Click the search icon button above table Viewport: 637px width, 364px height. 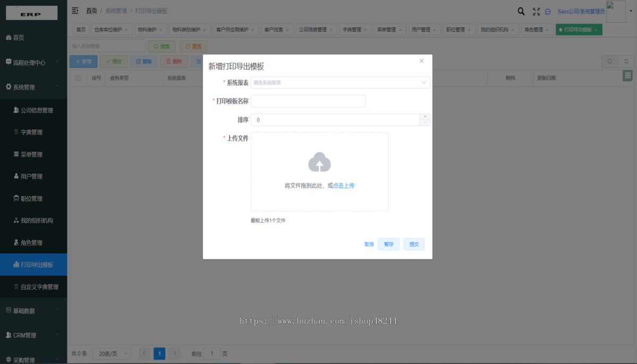[610, 62]
